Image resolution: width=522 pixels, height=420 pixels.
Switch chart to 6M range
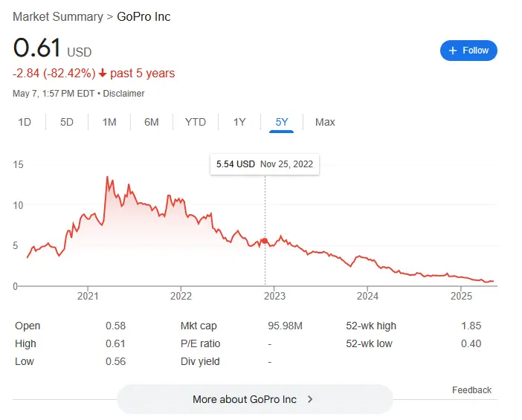pyautogui.click(x=152, y=122)
